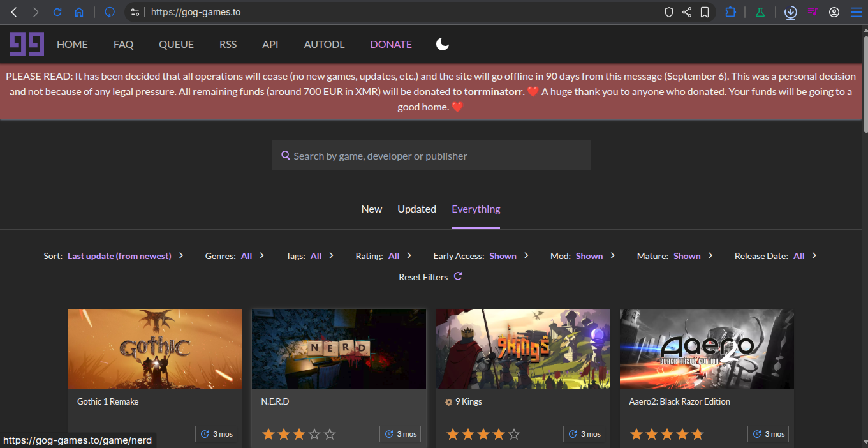Click the 3 mos update badge on N.E.R.D
Screen dimensions: 868x448
pyautogui.click(x=400, y=434)
